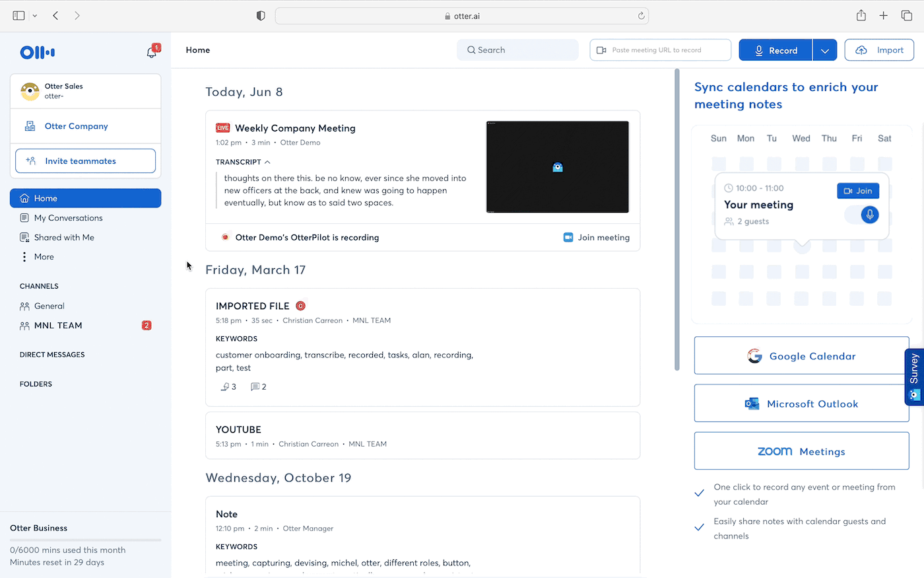Image resolution: width=924 pixels, height=578 pixels.
Task: Open Safari tab overview icon
Action: coord(906,16)
